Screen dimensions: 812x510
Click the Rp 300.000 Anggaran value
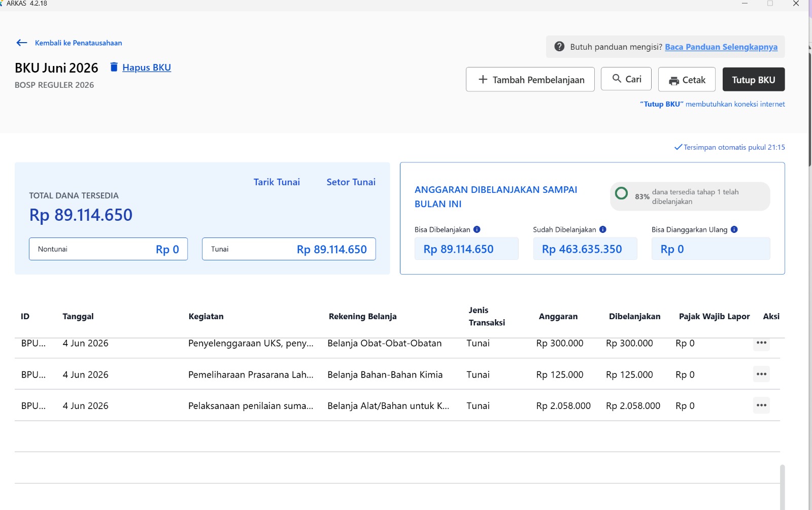(x=560, y=343)
